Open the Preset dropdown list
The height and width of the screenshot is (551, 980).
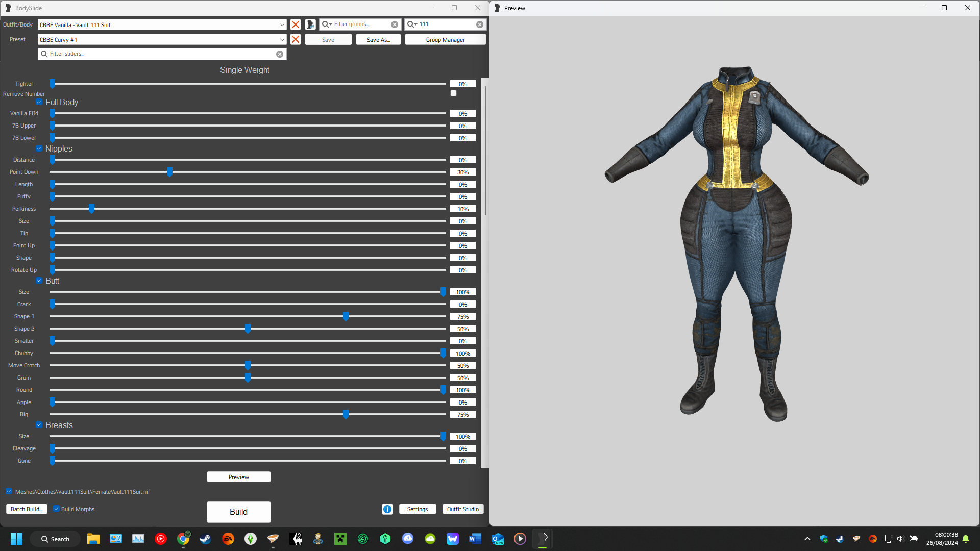[282, 39]
